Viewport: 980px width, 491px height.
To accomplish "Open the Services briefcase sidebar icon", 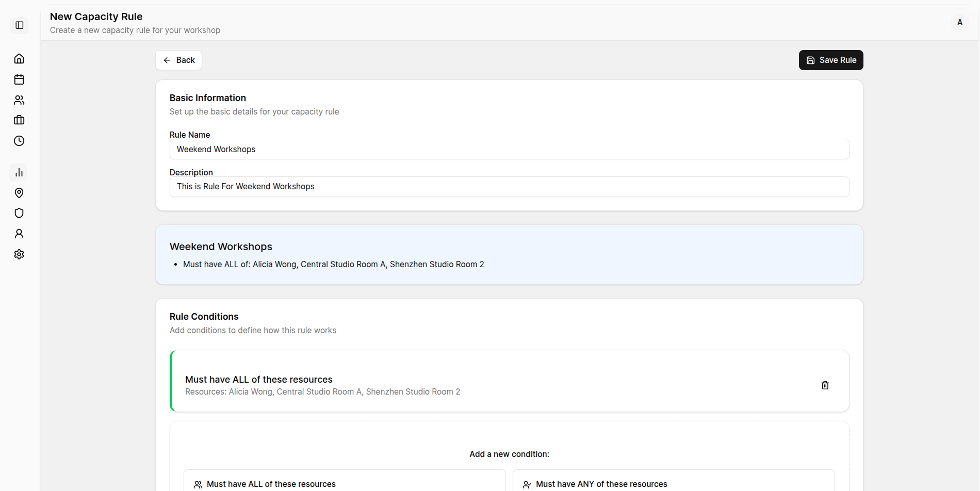I will pos(19,120).
